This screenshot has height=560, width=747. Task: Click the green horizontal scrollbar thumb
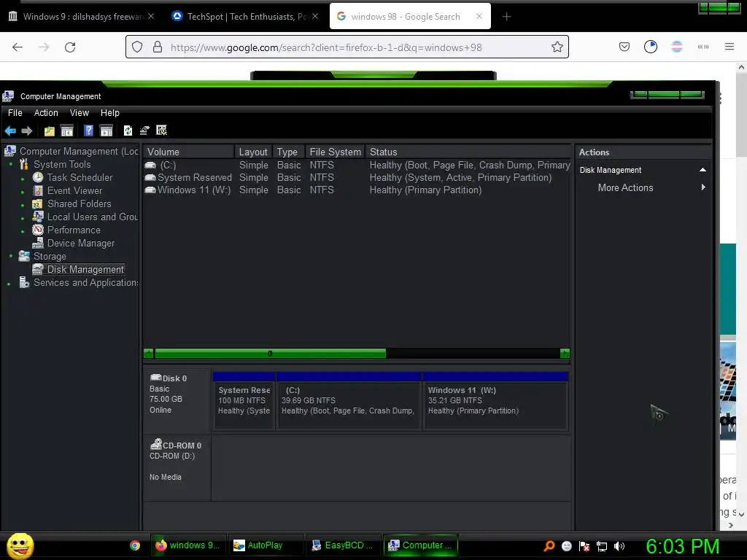point(270,354)
